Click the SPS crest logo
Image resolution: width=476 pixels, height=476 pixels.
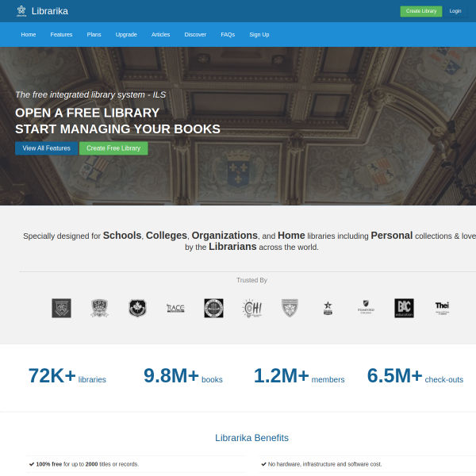coord(100,308)
